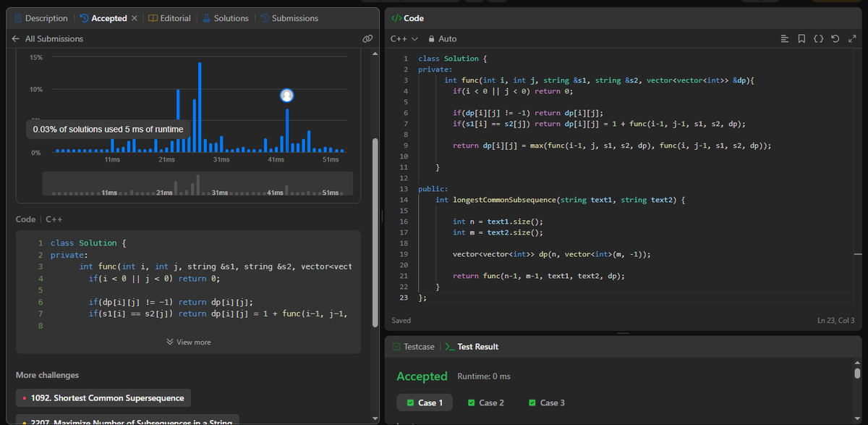Click the curly braces icon
Screen dimensions: 868x425
pyautogui.click(x=818, y=38)
